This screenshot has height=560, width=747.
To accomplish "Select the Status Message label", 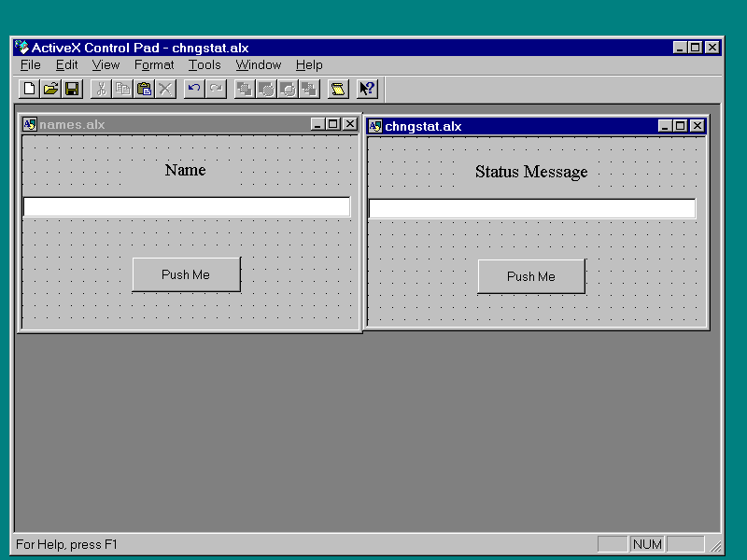I will coord(531,172).
